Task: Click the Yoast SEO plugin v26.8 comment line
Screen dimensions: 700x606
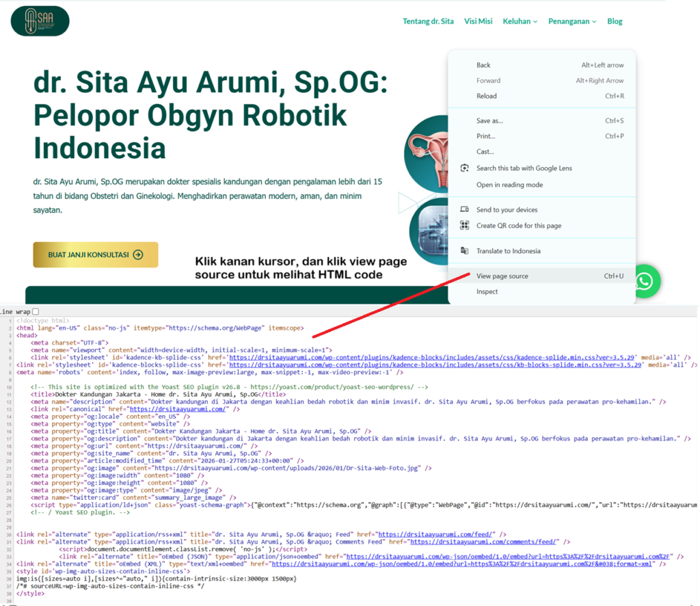Action: point(229,386)
